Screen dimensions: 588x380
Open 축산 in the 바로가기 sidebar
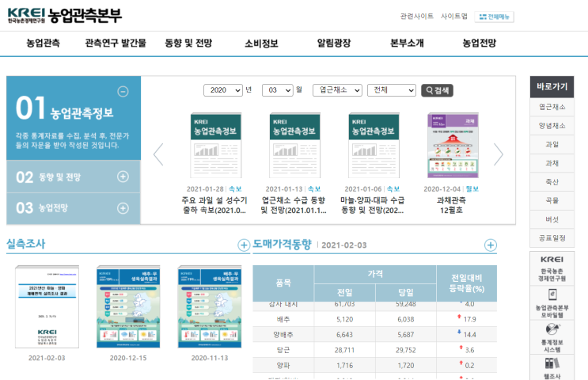pyautogui.click(x=552, y=182)
